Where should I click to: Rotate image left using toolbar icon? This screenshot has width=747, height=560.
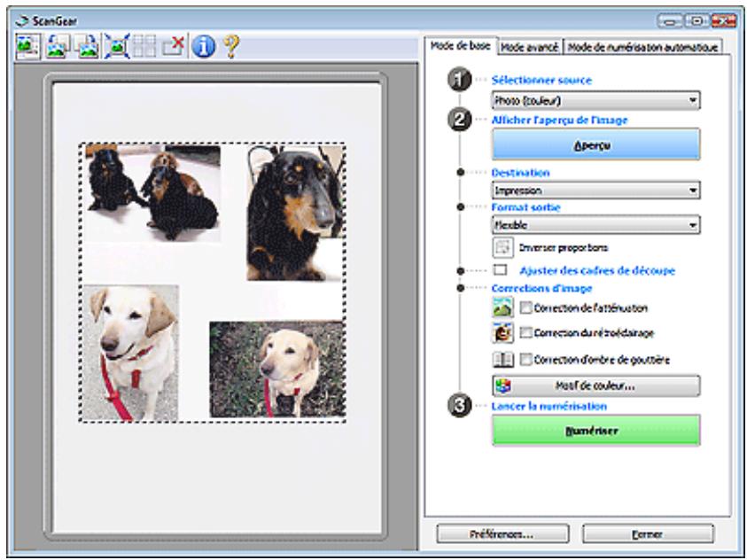(x=58, y=47)
